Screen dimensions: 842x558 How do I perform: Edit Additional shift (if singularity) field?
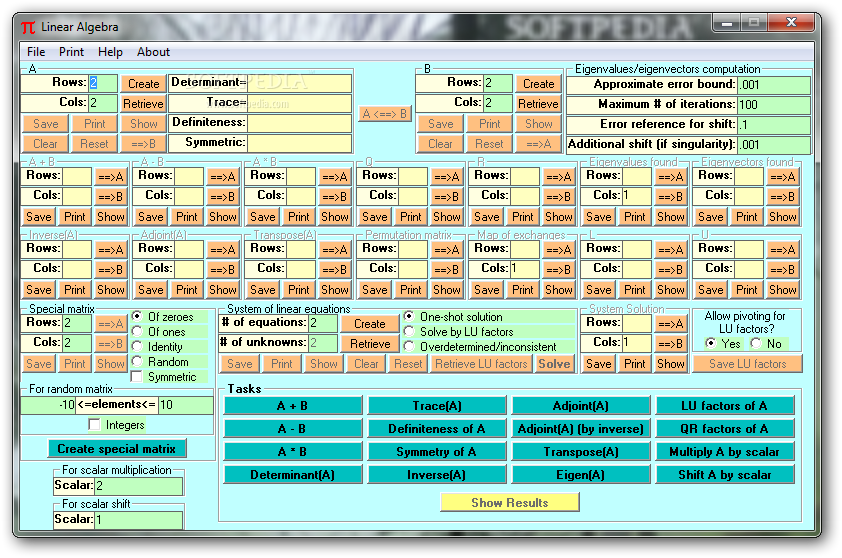pos(773,144)
